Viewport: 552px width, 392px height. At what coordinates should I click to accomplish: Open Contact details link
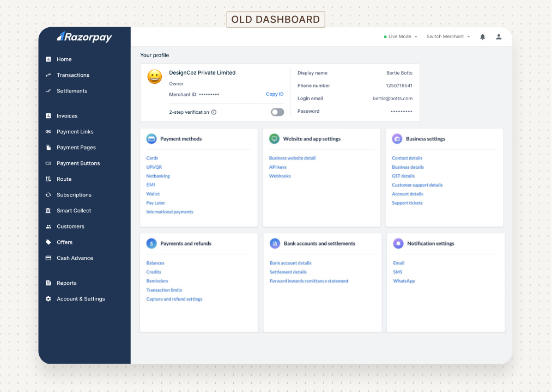point(407,158)
